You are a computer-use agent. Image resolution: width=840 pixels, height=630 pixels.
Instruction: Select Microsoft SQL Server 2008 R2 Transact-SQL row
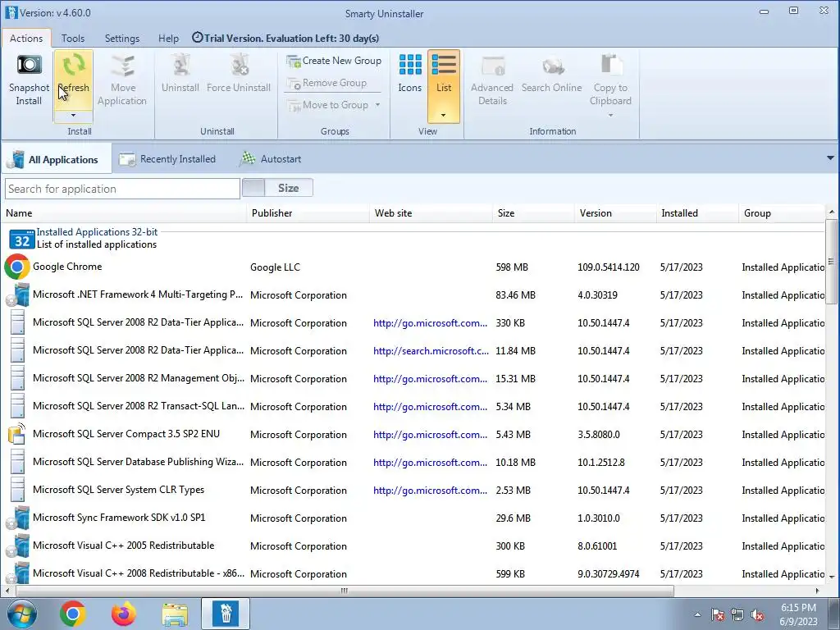(x=414, y=407)
